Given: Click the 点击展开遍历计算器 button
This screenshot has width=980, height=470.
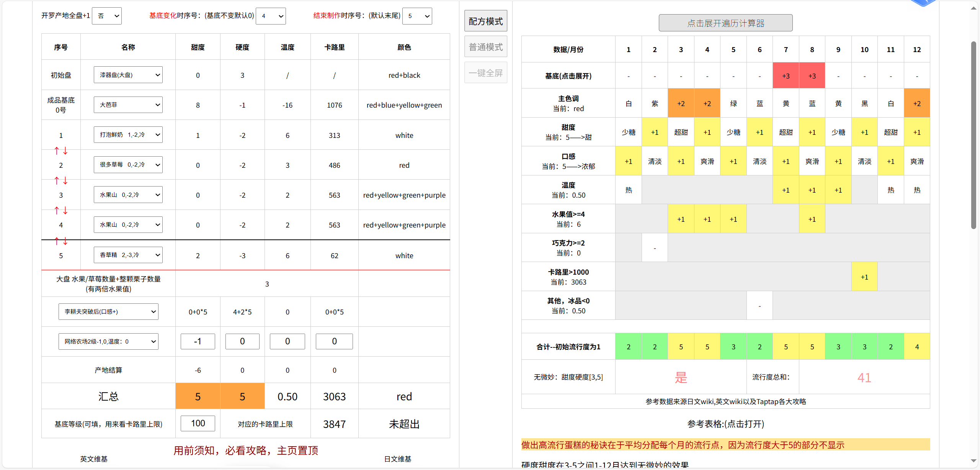Looking at the screenshot, I should (725, 23).
